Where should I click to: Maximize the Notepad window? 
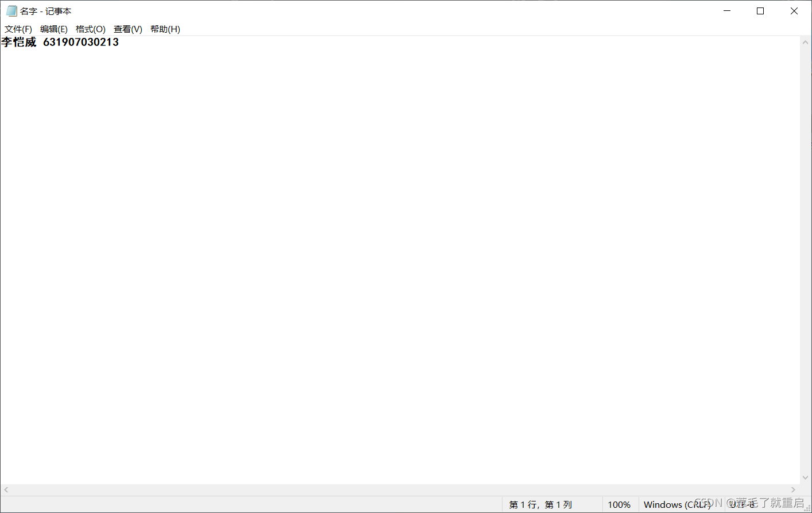[x=760, y=11]
